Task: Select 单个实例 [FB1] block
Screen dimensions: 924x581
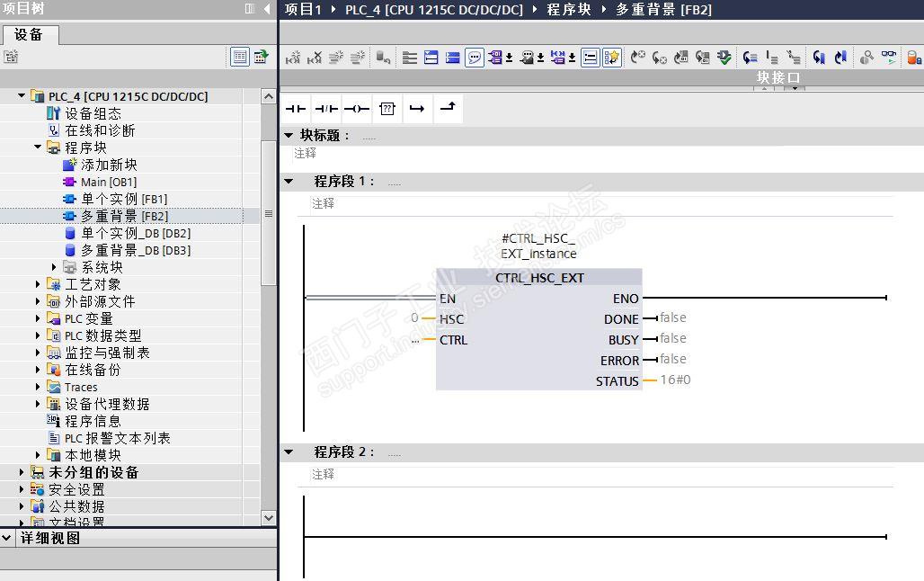Action: 124,199
